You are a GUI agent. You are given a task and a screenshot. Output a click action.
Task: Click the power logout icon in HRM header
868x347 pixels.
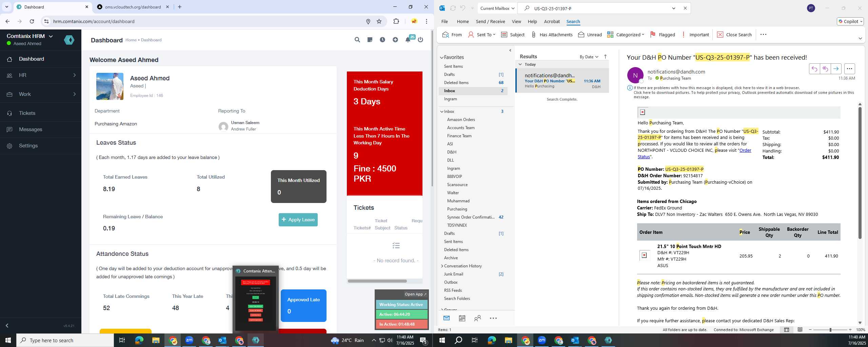[x=420, y=40]
